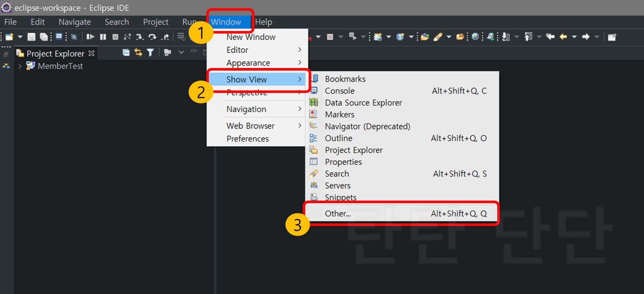The width and height of the screenshot is (644, 294).
Task: Click the Last Edit Location icon
Action: pyautogui.click(x=550, y=37)
